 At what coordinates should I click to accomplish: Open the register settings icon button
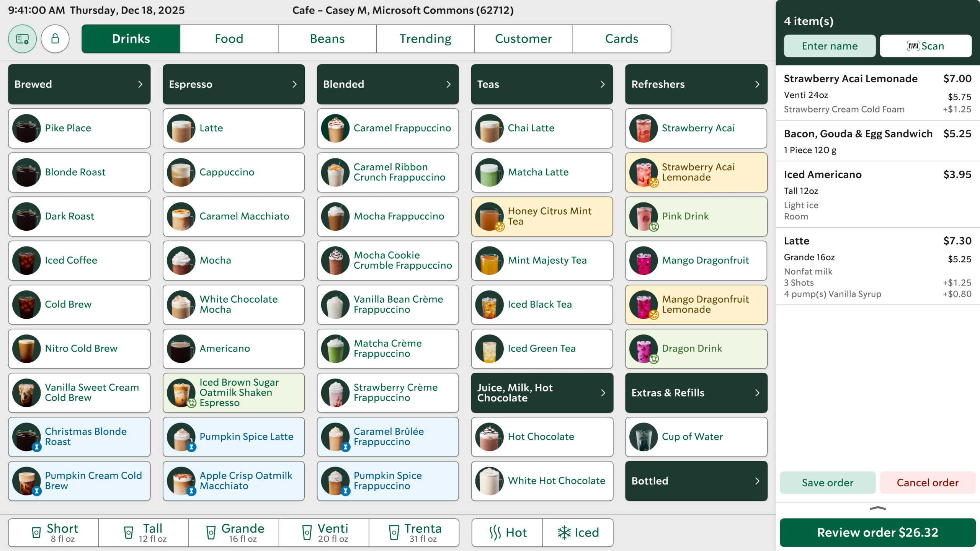(23, 39)
